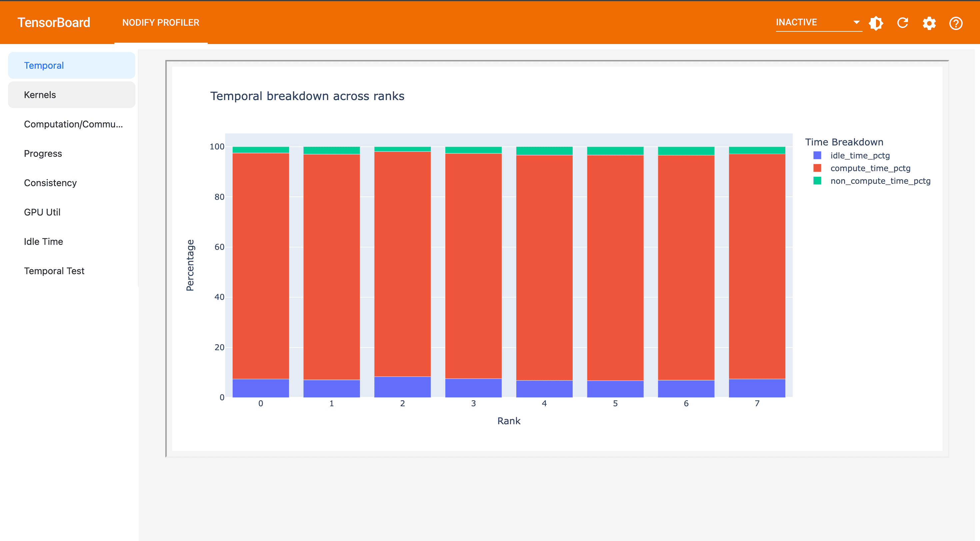Click the green non-compute bar for rank 4
Image resolution: width=980 pixels, height=541 pixels.
[x=544, y=151]
